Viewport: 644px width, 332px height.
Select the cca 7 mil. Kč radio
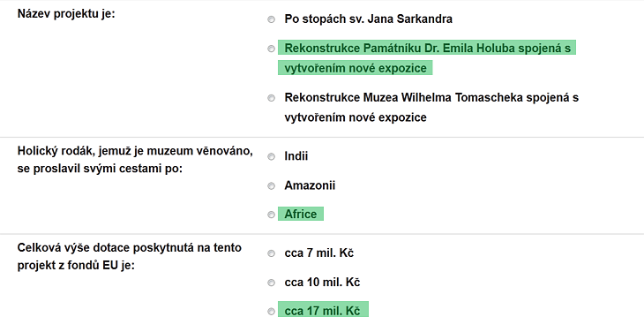pos(271,253)
